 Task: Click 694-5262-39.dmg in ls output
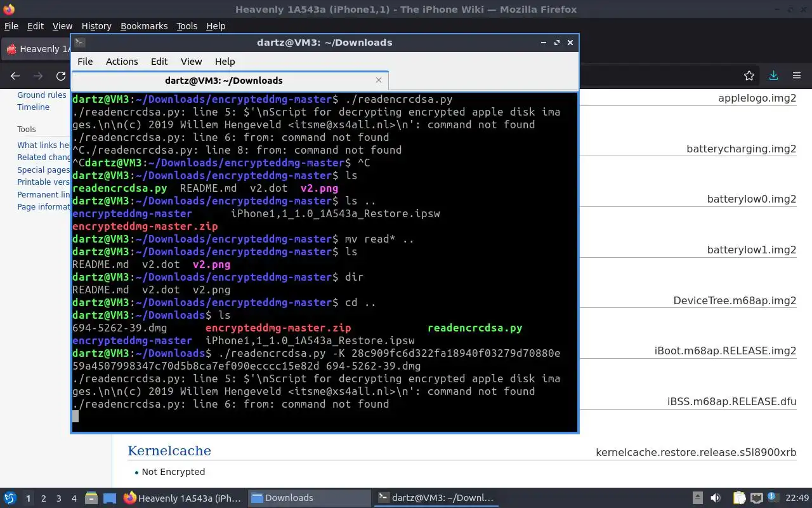119,328
